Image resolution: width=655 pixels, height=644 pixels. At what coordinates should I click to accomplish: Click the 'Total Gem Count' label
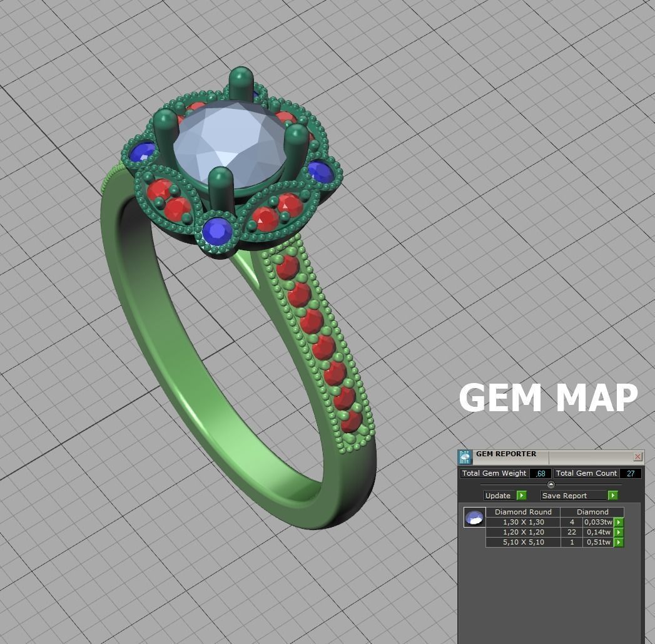pyautogui.click(x=586, y=473)
